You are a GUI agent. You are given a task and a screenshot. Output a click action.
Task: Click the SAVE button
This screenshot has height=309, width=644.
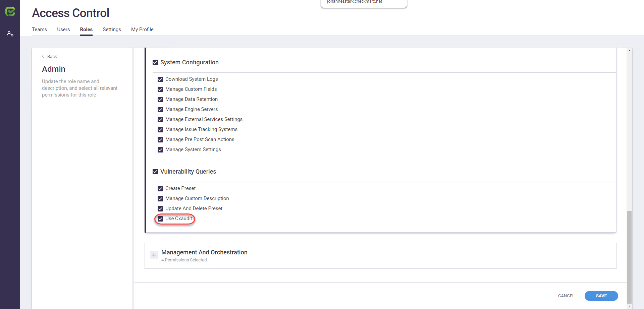click(x=601, y=296)
